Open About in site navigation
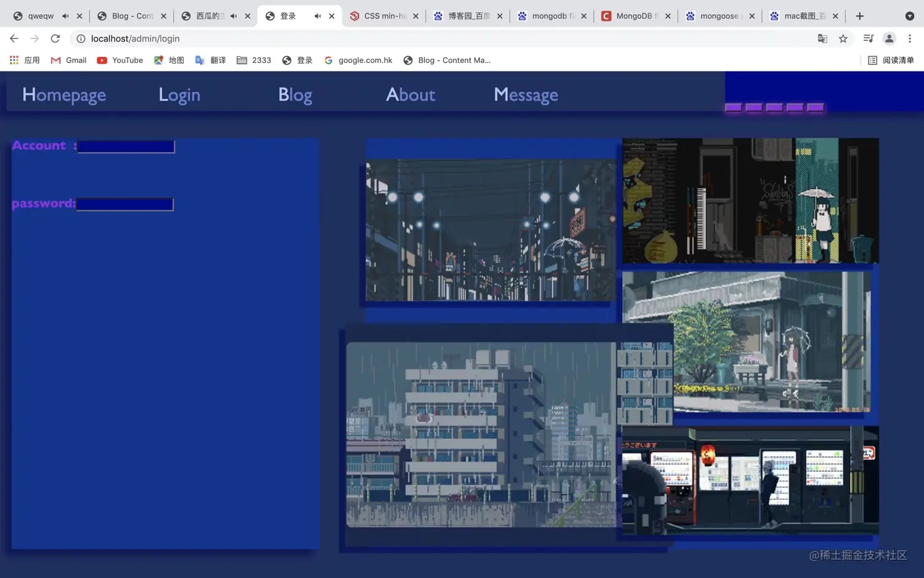This screenshot has width=924, height=578. pyautogui.click(x=411, y=95)
